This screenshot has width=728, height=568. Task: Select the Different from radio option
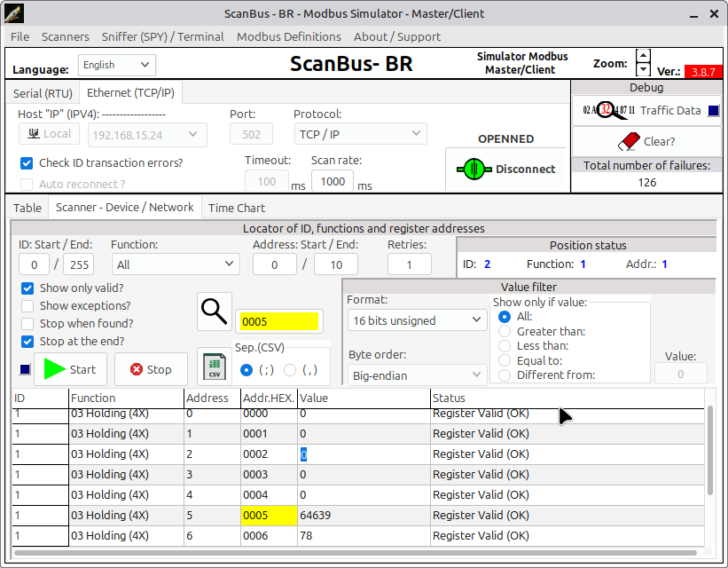(505, 375)
